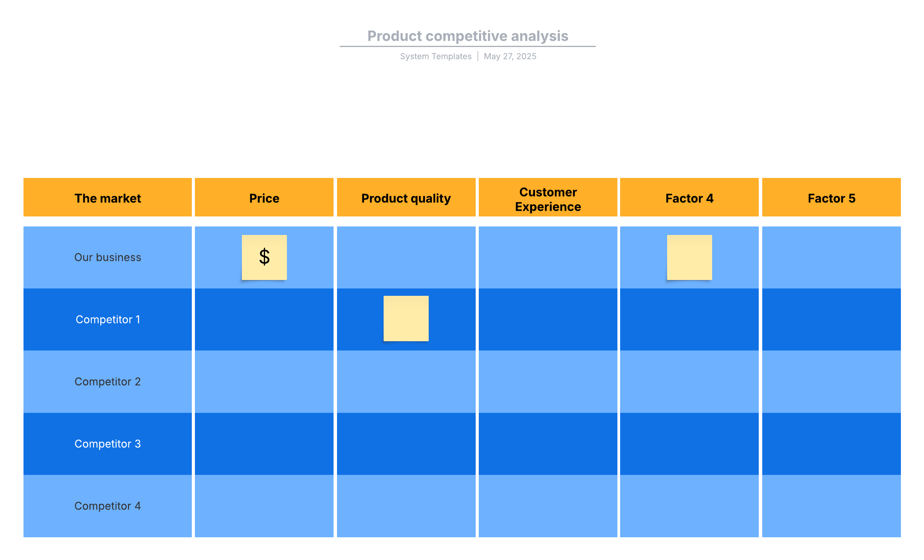Image resolution: width=924 pixels, height=560 pixels.
Task: Click the Product competitive analysis title
Action: point(468,36)
